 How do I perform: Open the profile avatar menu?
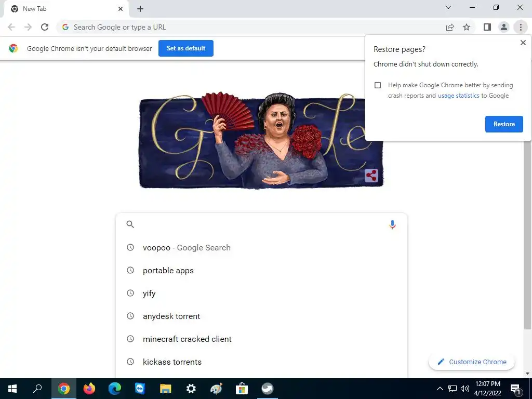pos(504,27)
